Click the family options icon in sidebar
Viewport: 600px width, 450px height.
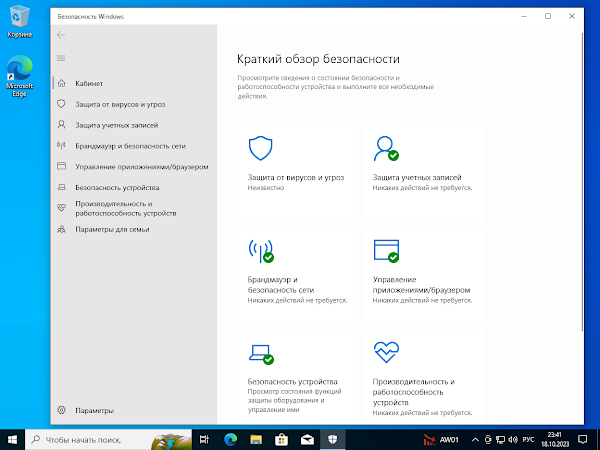(x=61, y=229)
